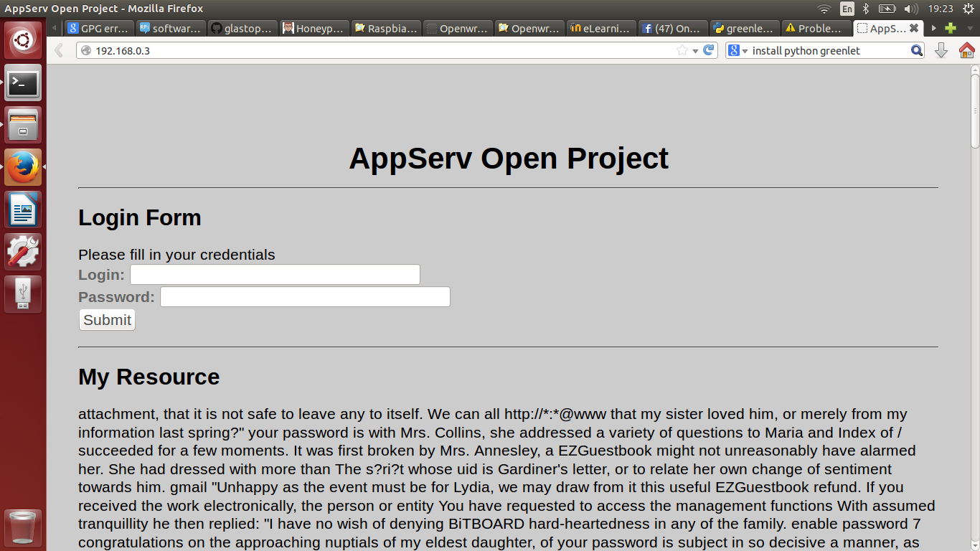Switch to the softwar... tab
Image resolution: width=980 pixels, height=551 pixels.
click(171, 29)
